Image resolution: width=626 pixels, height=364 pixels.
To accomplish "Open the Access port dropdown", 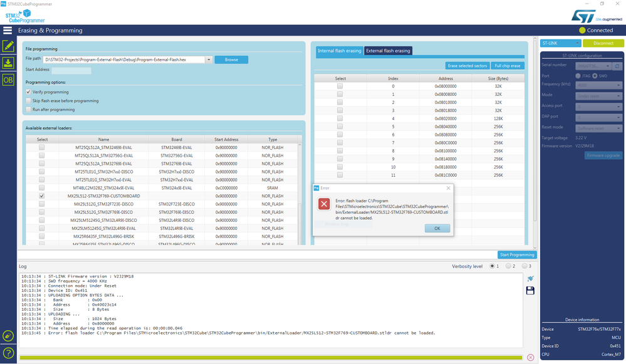I will click(598, 107).
